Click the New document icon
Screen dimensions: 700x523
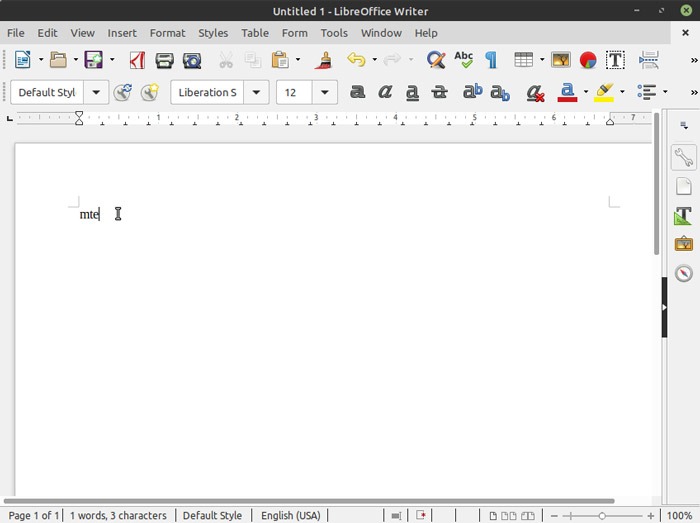[22, 59]
